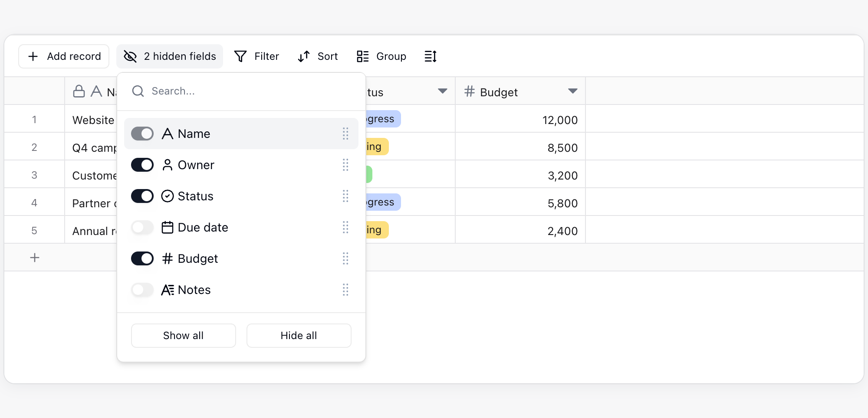868x418 pixels.
Task: Open the Filter menu
Action: coord(256,56)
